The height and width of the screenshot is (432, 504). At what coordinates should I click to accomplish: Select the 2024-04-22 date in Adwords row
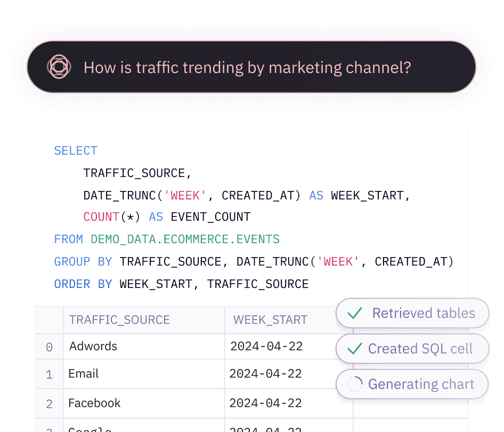[x=266, y=346]
